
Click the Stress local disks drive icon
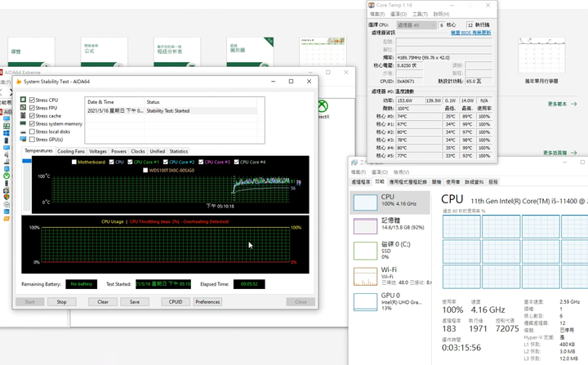(x=23, y=131)
